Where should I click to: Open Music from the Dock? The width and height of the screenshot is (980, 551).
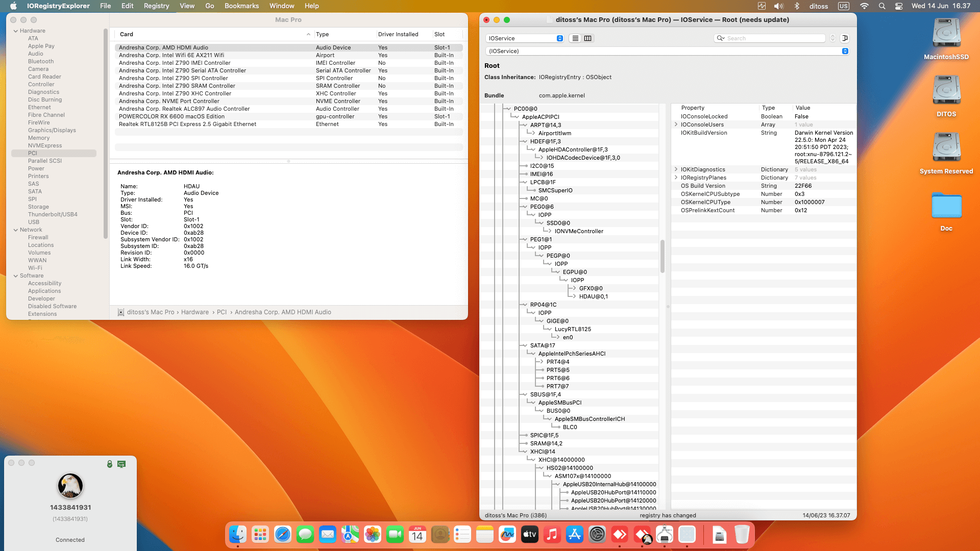pyautogui.click(x=552, y=534)
